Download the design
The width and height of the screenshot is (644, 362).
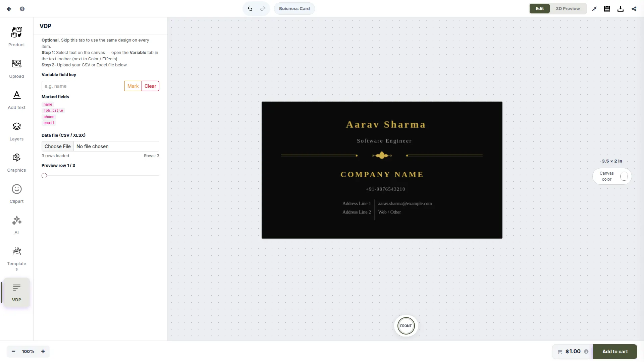[x=621, y=9]
